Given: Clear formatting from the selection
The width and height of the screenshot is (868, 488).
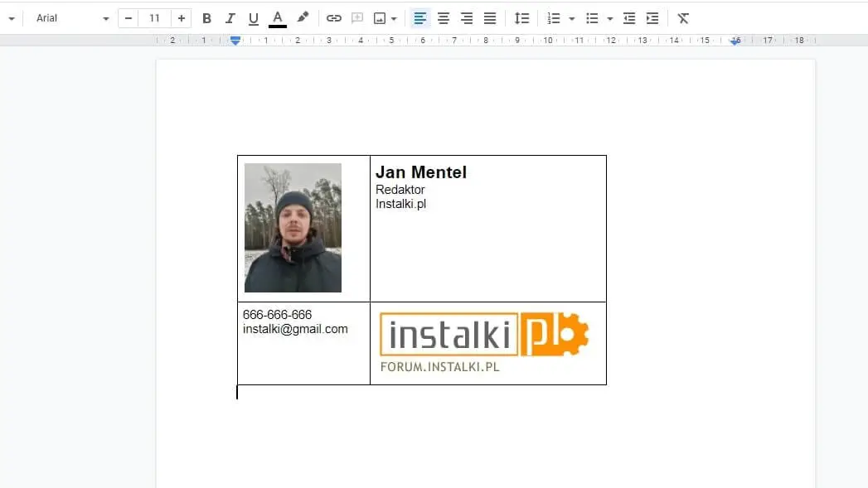Looking at the screenshot, I should tap(683, 18).
